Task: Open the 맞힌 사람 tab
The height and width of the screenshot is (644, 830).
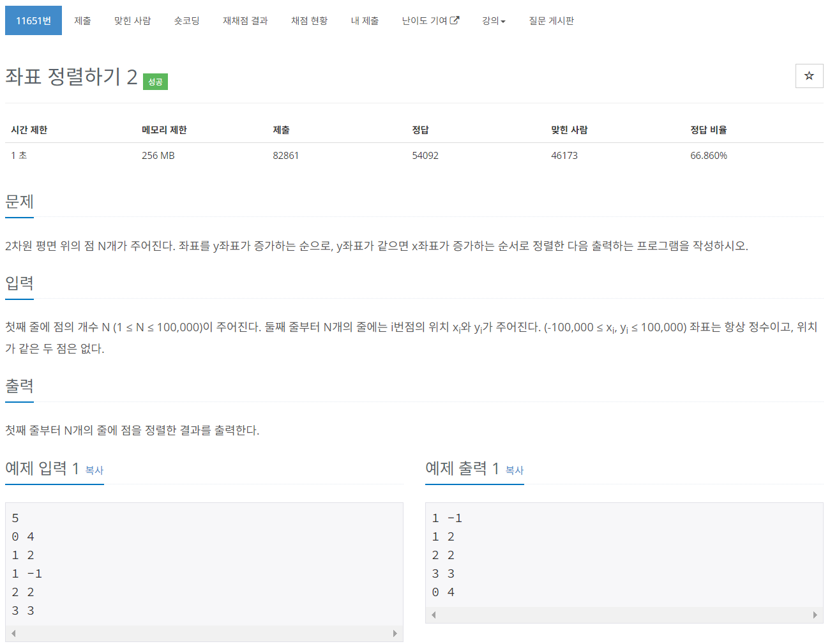Action: [x=132, y=20]
